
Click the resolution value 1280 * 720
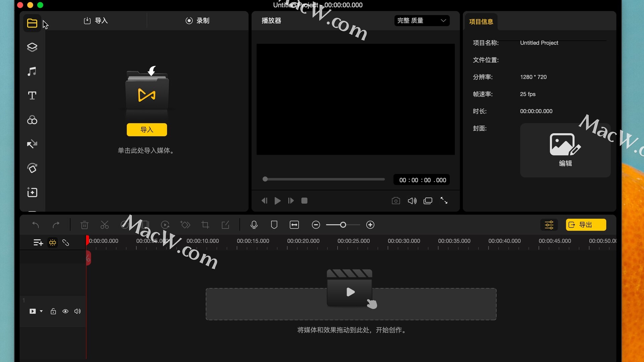click(533, 77)
